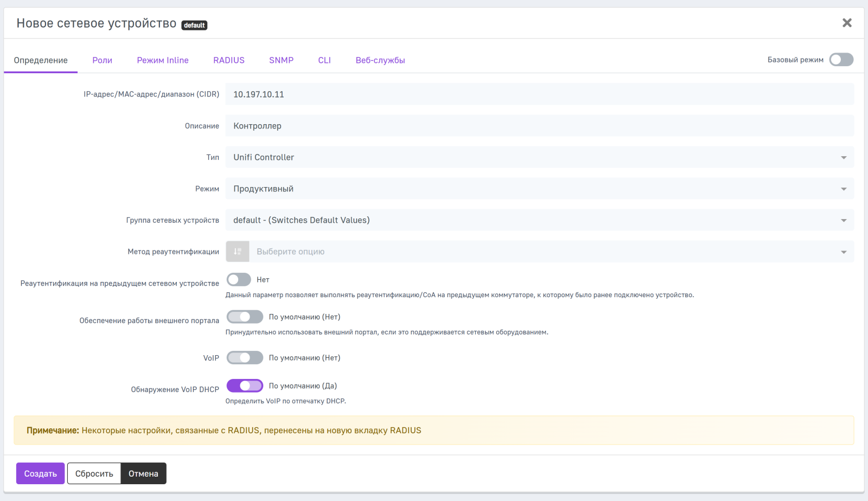This screenshot has width=868, height=501.
Task: Click the sort icon in reauthentication method field
Action: tap(238, 252)
